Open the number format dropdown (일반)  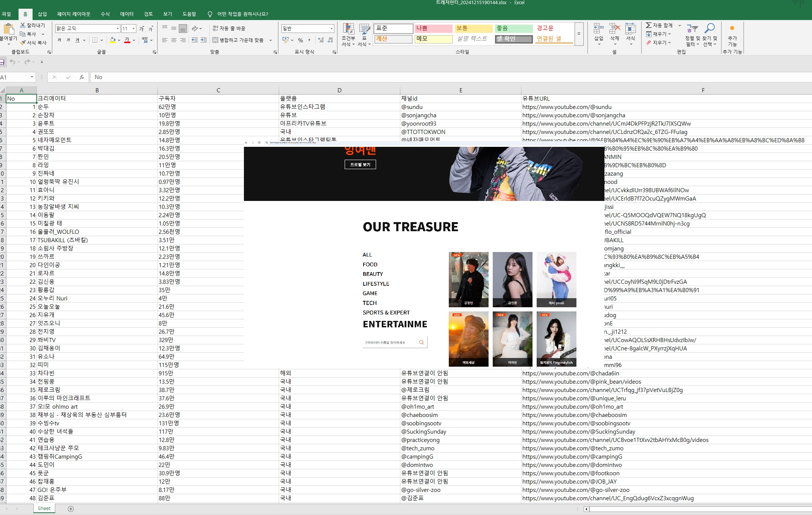[x=331, y=29]
